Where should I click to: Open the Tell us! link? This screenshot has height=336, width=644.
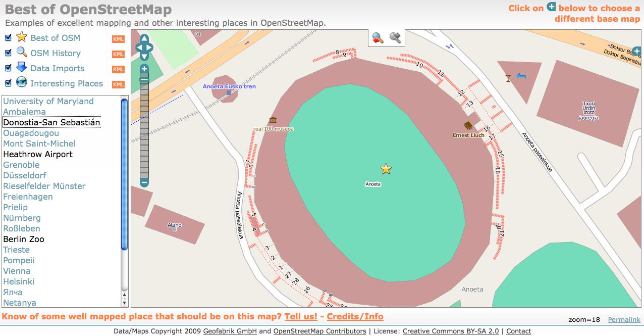301,317
